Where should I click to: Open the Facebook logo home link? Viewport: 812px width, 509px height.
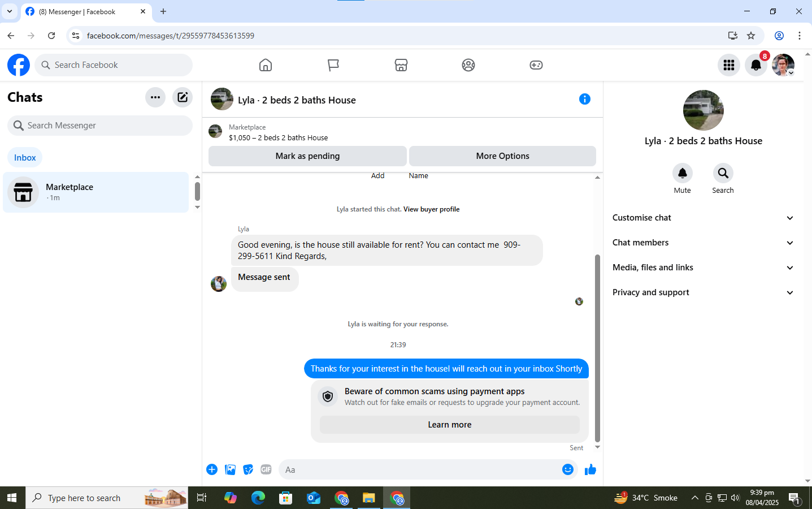(x=19, y=65)
